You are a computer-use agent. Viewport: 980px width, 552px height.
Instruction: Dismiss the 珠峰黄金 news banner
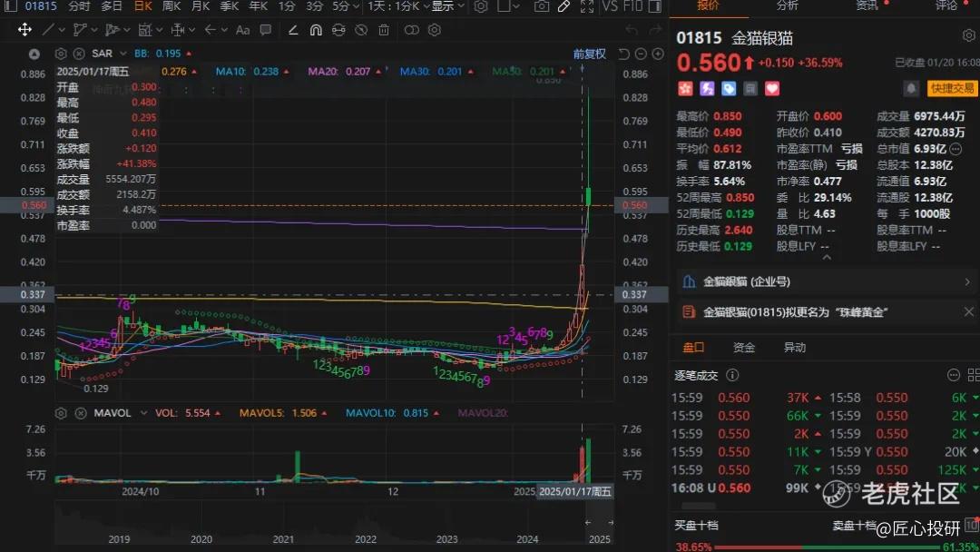coord(968,312)
